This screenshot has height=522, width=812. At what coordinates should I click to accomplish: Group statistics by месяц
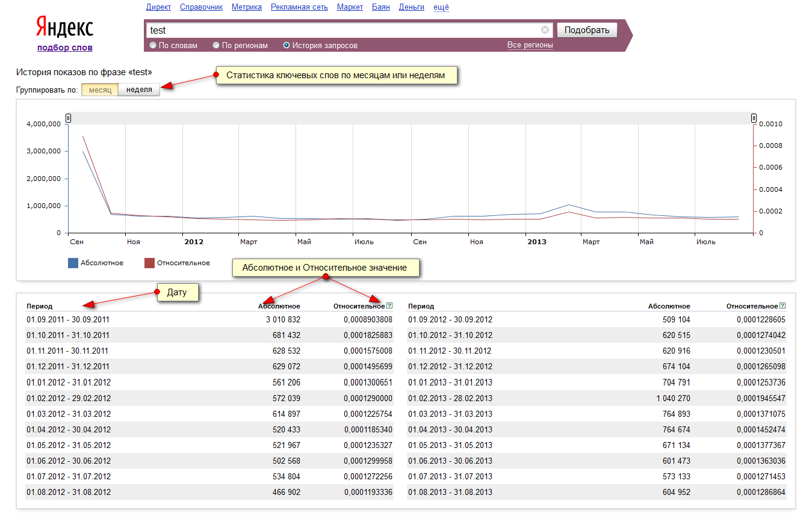[100, 90]
